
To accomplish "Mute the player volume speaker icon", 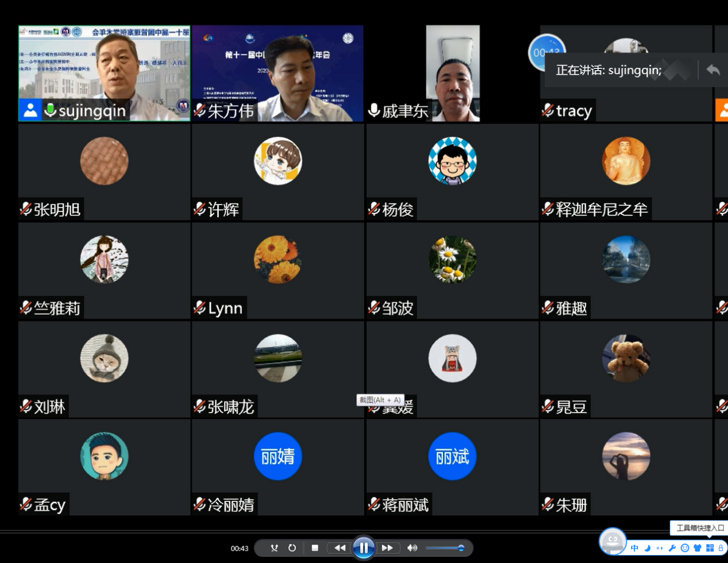I will pyautogui.click(x=412, y=548).
